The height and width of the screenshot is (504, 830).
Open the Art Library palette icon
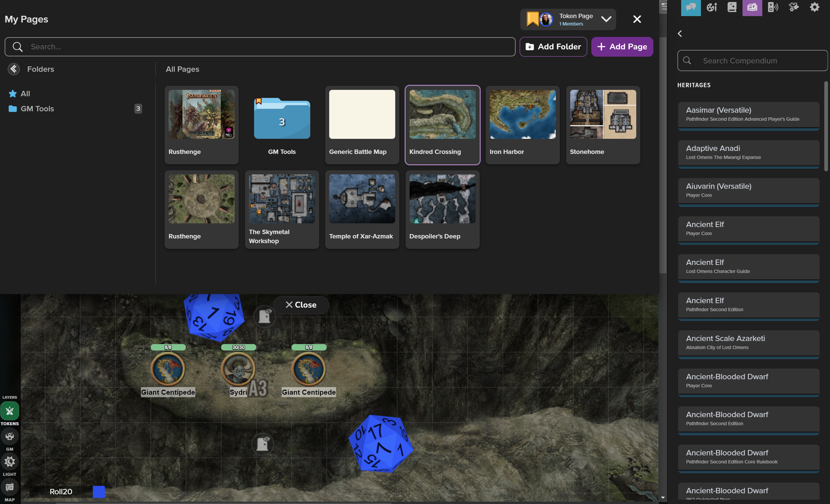tap(711, 7)
